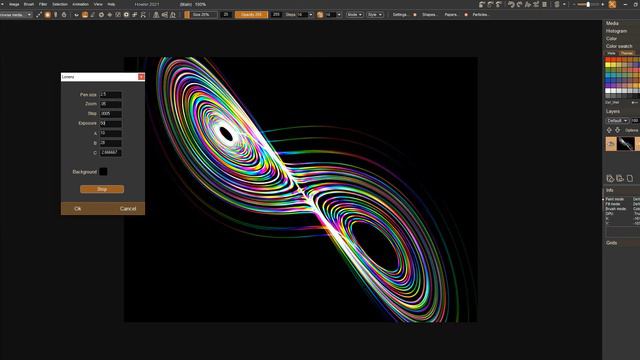
Task: Open the Default blend mode dropdown in Layers
Action: (617, 121)
